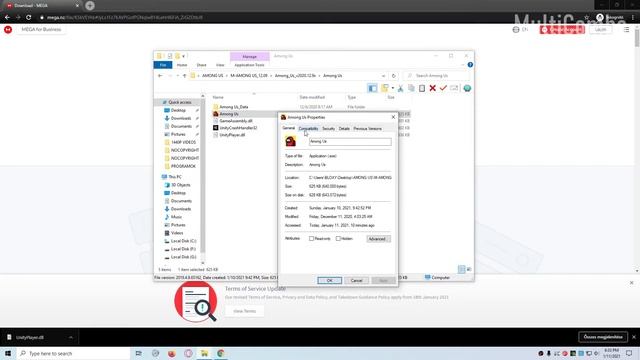
Task: Select the Among Us_Data folder
Action: point(233,107)
